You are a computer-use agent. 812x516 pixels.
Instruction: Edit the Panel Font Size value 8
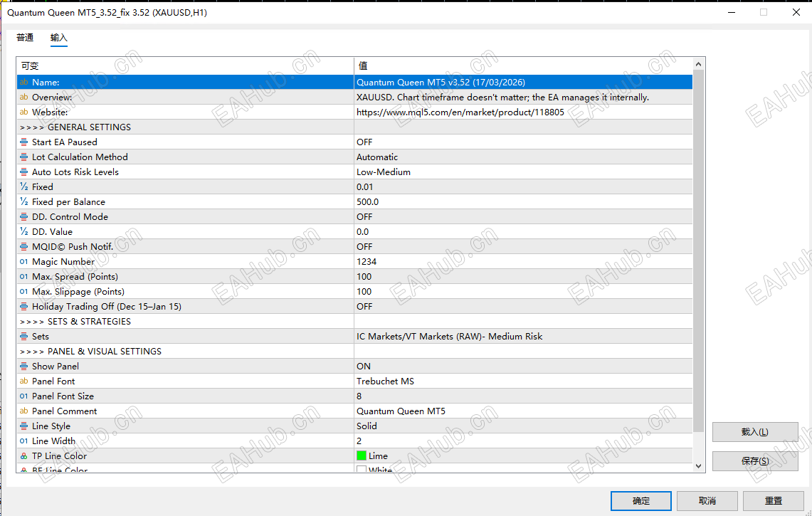pos(523,396)
